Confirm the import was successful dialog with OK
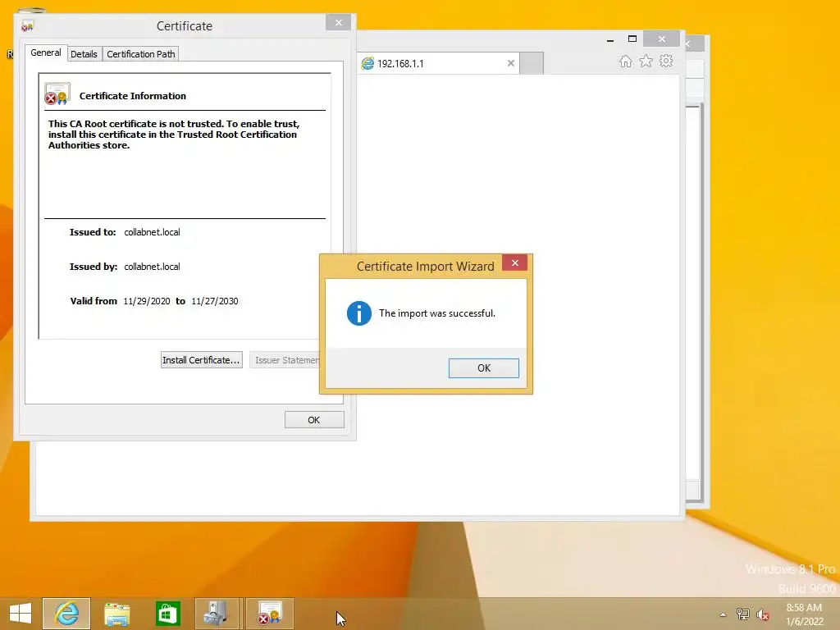 (483, 368)
